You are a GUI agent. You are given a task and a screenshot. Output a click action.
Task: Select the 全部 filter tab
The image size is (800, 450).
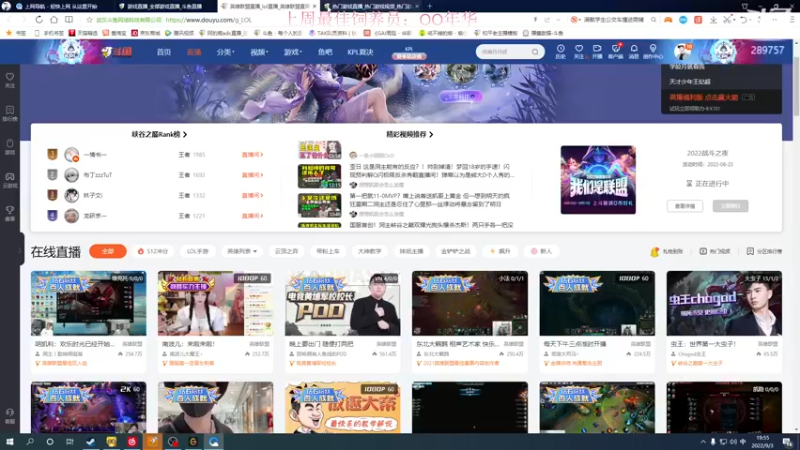pos(108,251)
